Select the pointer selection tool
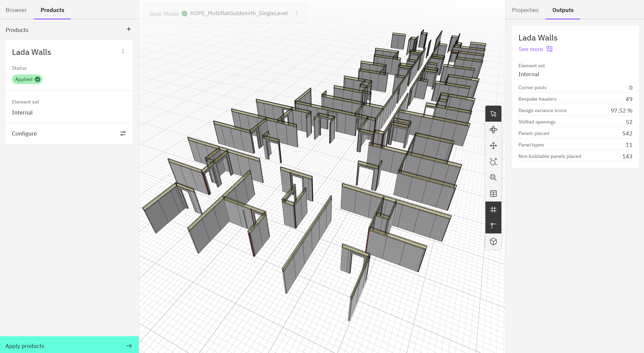 (493, 114)
